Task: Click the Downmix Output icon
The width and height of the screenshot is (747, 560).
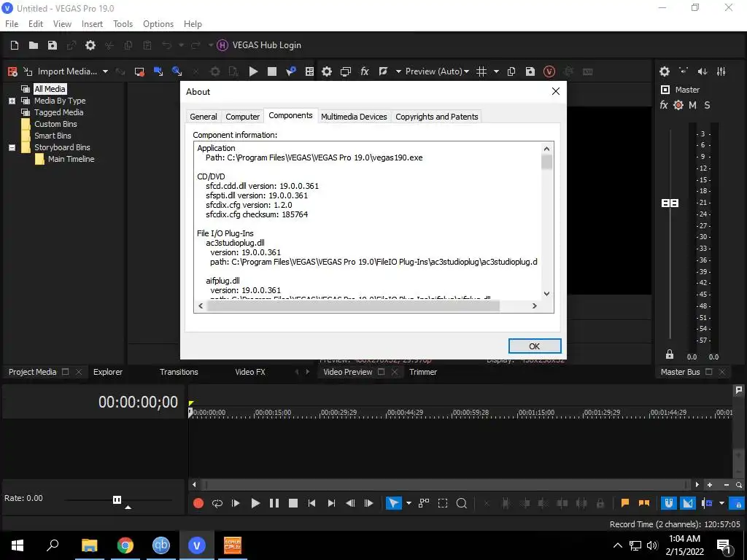Action: (684, 71)
